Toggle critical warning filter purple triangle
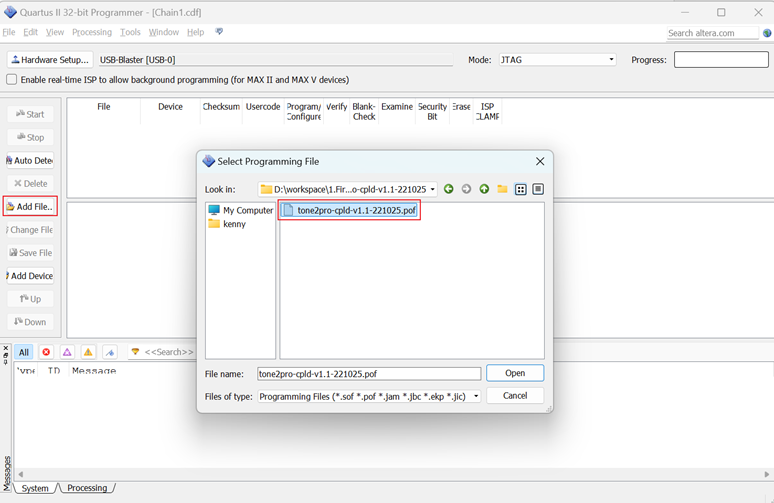This screenshot has height=503, width=774. (x=67, y=352)
